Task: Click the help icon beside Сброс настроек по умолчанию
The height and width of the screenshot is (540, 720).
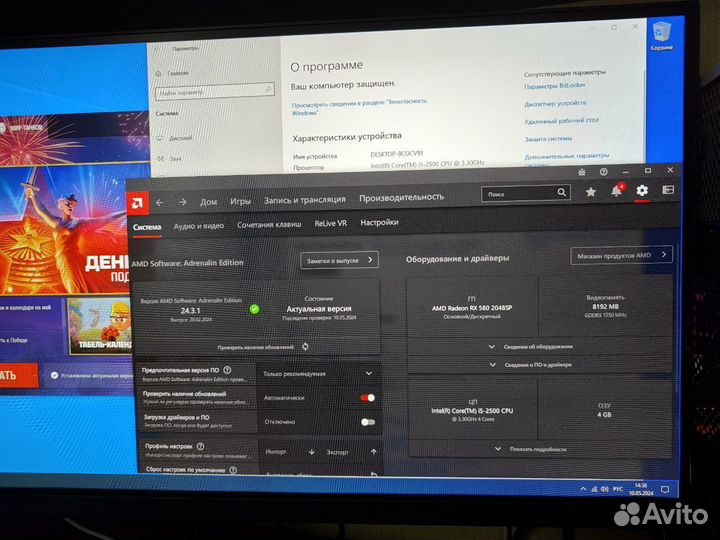Action: (x=233, y=470)
